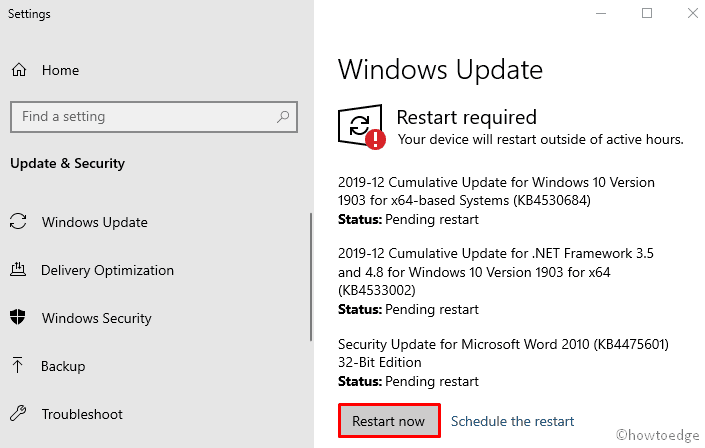Screen dimensions: 705x448
Task: Go to the Windows Security section
Action: [97, 318]
